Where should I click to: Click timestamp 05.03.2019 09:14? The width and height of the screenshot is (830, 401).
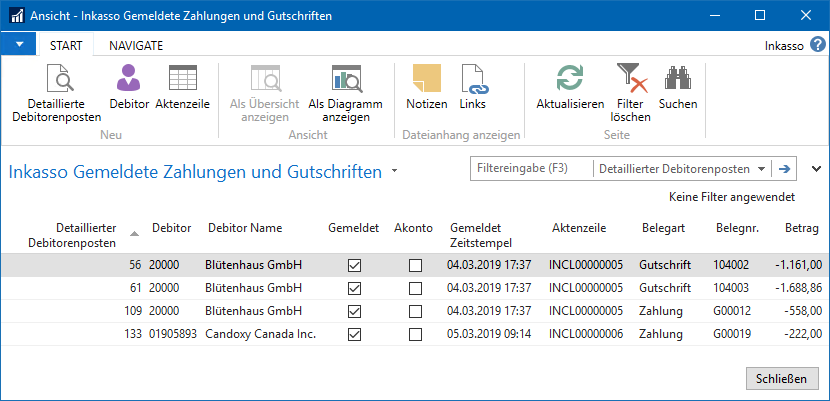(489, 334)
